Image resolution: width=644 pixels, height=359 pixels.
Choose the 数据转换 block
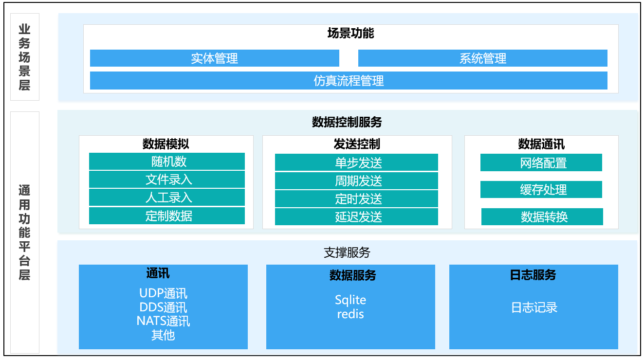(x=542, y=217)
